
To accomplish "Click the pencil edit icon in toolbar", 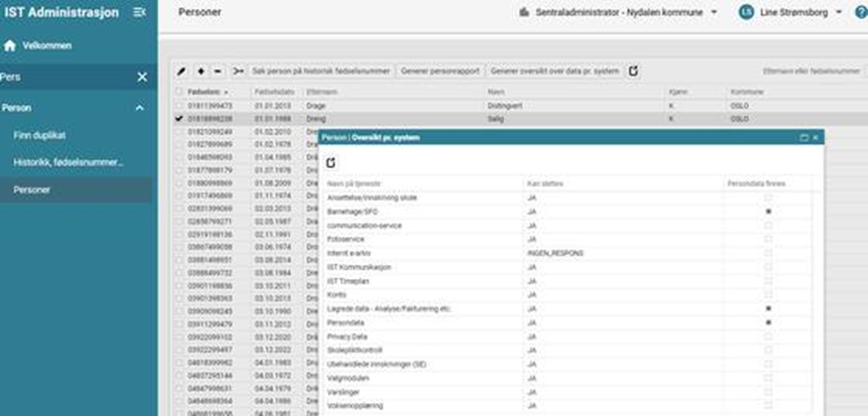I will 182,71.
